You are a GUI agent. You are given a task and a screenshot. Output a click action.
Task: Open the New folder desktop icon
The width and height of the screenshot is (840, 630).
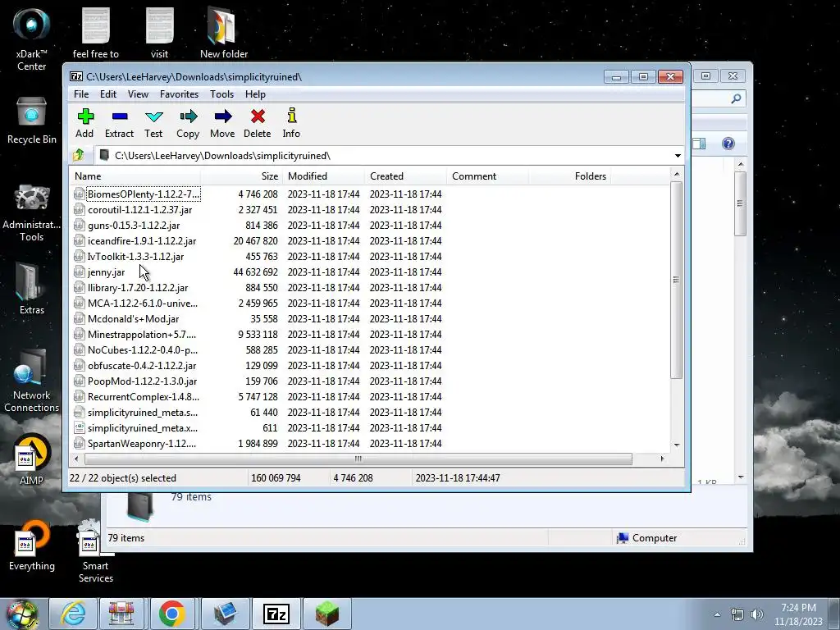223,32
